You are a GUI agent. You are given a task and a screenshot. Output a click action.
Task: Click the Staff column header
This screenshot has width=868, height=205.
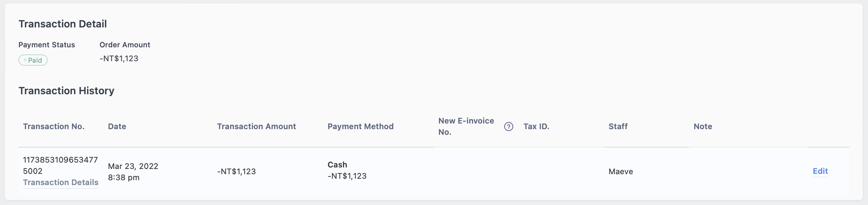coord(618,127)
